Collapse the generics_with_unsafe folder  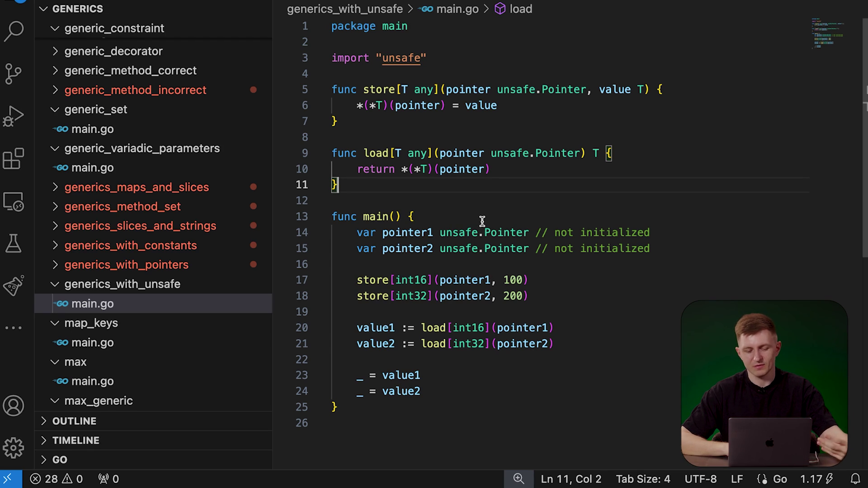tap(122, 284)
